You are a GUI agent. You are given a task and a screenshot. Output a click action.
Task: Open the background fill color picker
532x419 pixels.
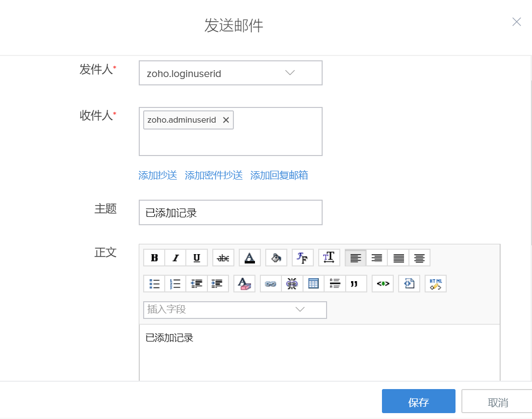point(276,258)
